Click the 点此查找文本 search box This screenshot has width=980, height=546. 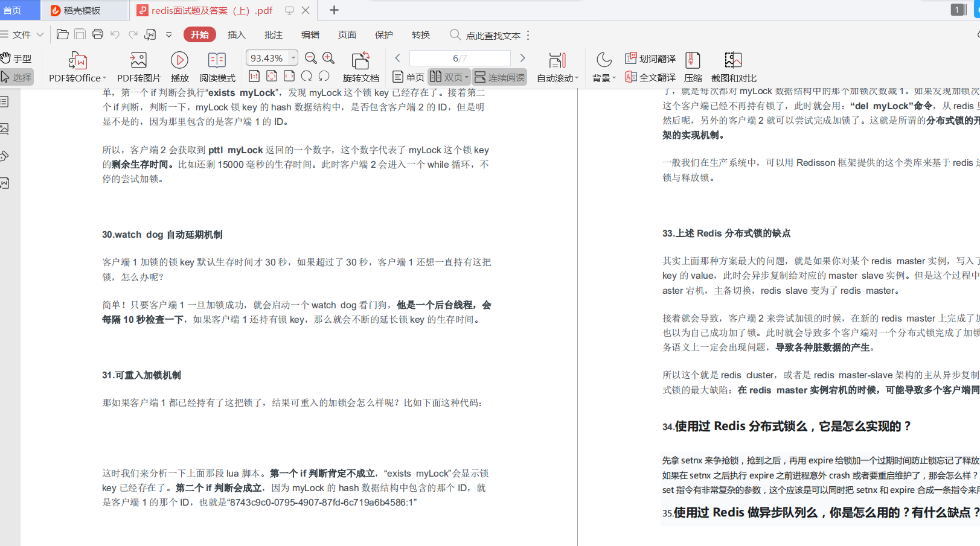493,36
